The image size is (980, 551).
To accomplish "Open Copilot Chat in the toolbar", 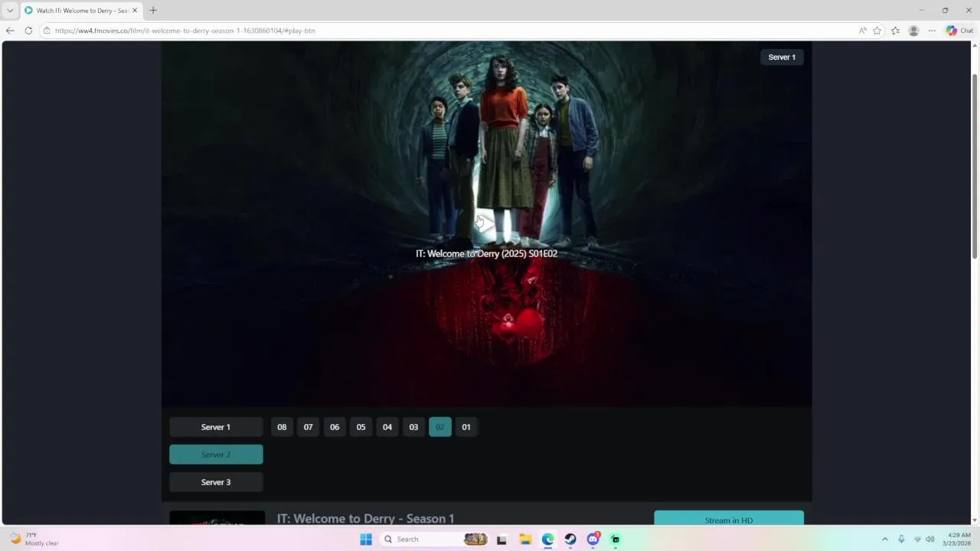I will point(959,31).
